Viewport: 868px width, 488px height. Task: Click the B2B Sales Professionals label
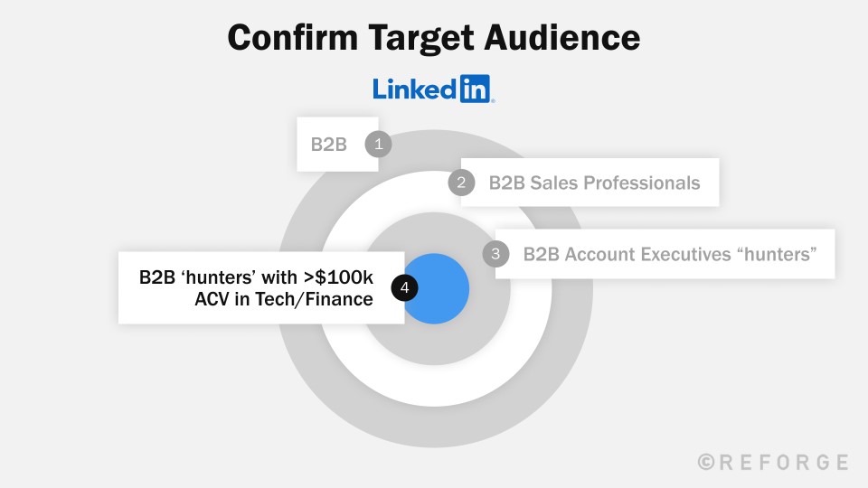coord(590,183)
